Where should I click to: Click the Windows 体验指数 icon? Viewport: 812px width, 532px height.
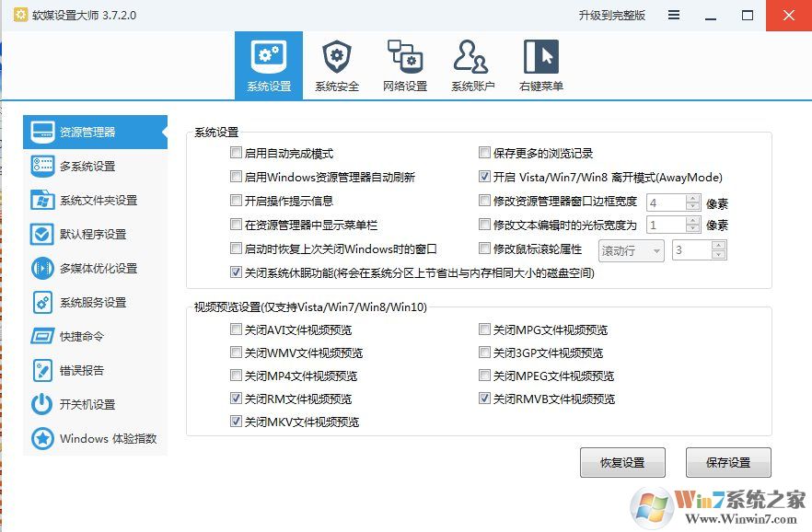[x=41, y=439]
